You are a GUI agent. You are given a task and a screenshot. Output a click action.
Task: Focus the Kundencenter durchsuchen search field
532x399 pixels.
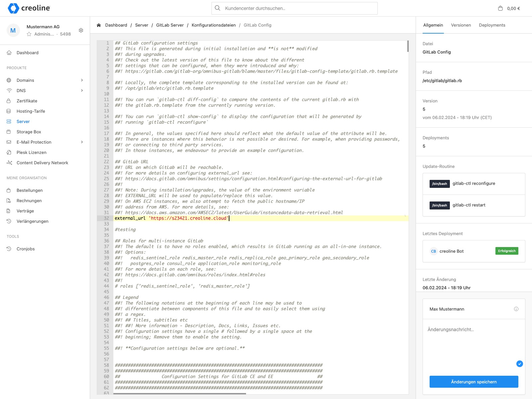(295, 8)
